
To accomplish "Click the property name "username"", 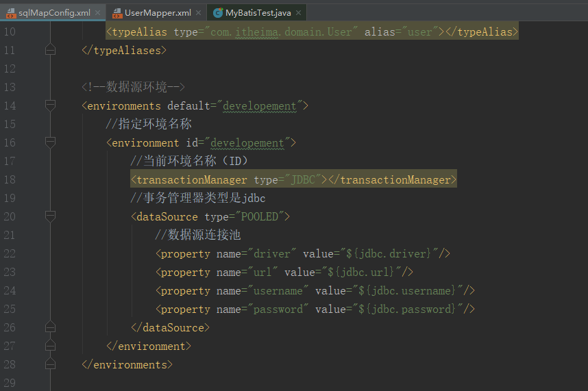I will point(278,290).
